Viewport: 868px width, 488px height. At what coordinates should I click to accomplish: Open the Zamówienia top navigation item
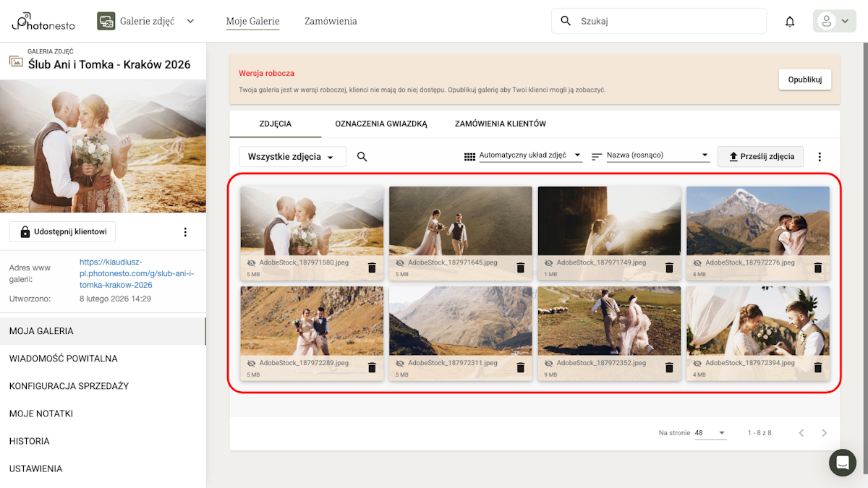point(331,22)
